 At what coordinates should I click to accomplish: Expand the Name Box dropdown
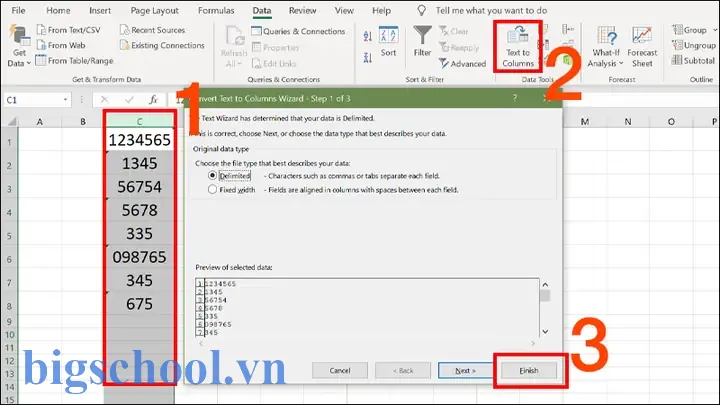pos(65,100)
